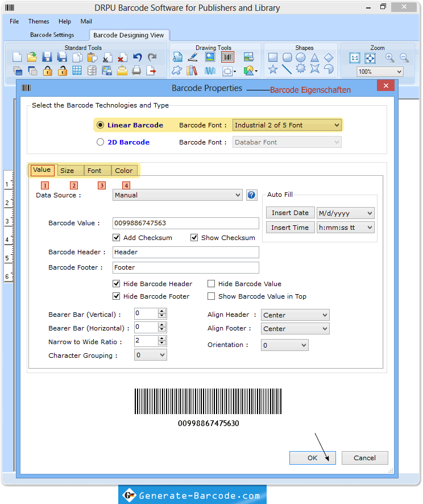Open the database icon in Standard Tools

(x=92, y=71)
